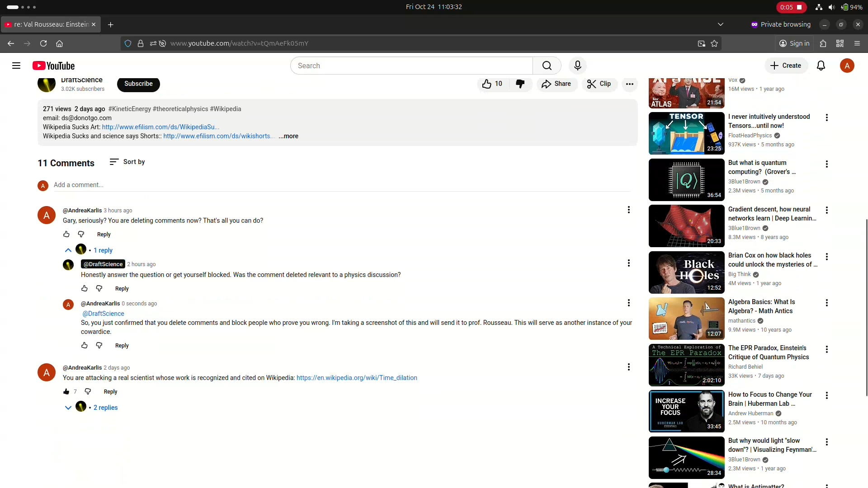Click the search magnifier button

click(x=547, y=66)
